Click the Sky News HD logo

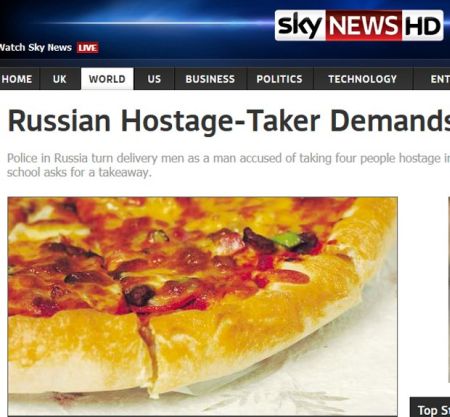(x=359, y=25)
